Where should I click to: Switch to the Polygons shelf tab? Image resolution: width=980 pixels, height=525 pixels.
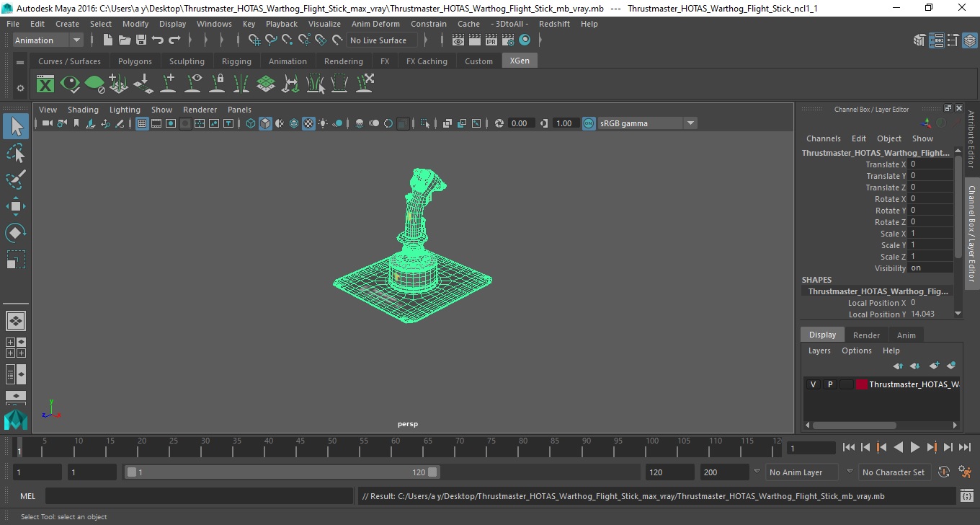pyautogui.click(x=135, y=61)
